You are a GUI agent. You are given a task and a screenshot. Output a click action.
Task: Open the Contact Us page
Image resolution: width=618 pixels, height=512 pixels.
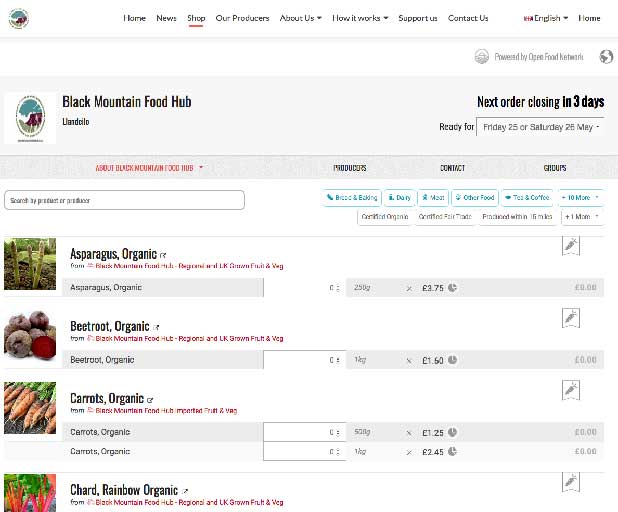tap(468, 18)
